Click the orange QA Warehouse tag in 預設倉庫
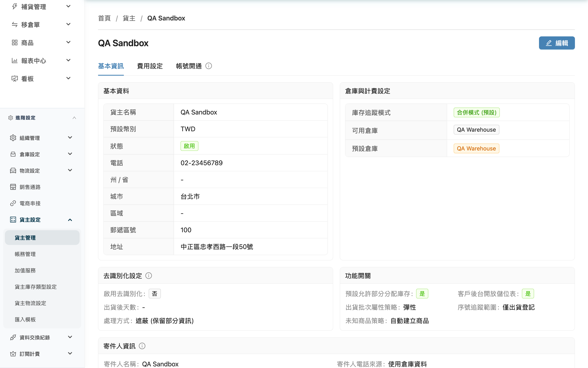The width and height of the screenshot is (588, 368). pyautogui.click(x=476, y=148)
